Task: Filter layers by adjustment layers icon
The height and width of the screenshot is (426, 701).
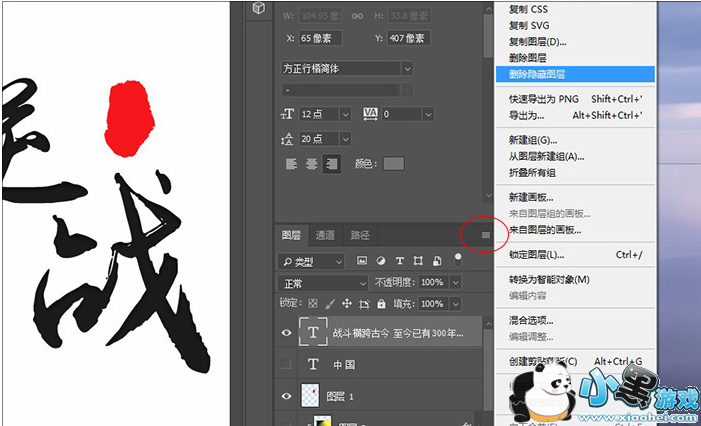Action: [381, 261]
